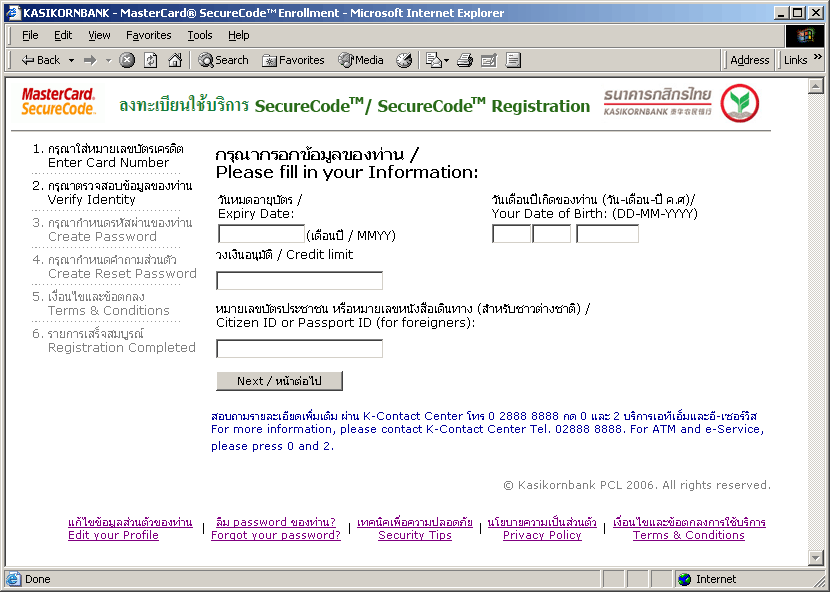Expand the Mail button dropdown arrow

pyautogui.click(x=446, y=60)
